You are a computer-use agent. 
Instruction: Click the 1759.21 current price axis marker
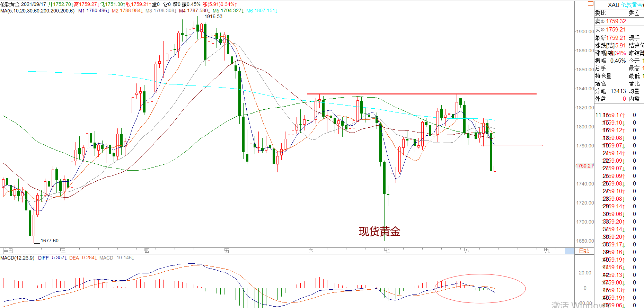[584, 166]
